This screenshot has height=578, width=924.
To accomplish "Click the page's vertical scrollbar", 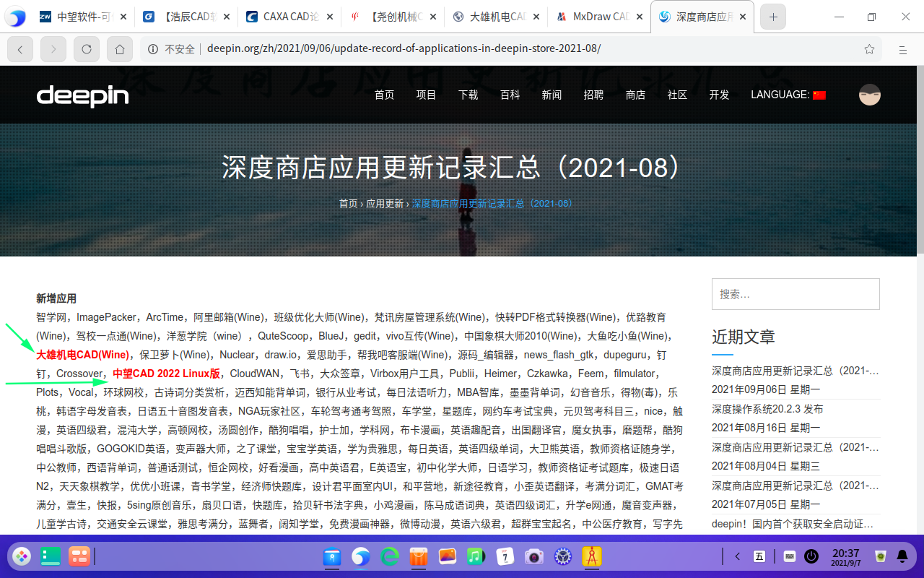I will click(920, 159).
